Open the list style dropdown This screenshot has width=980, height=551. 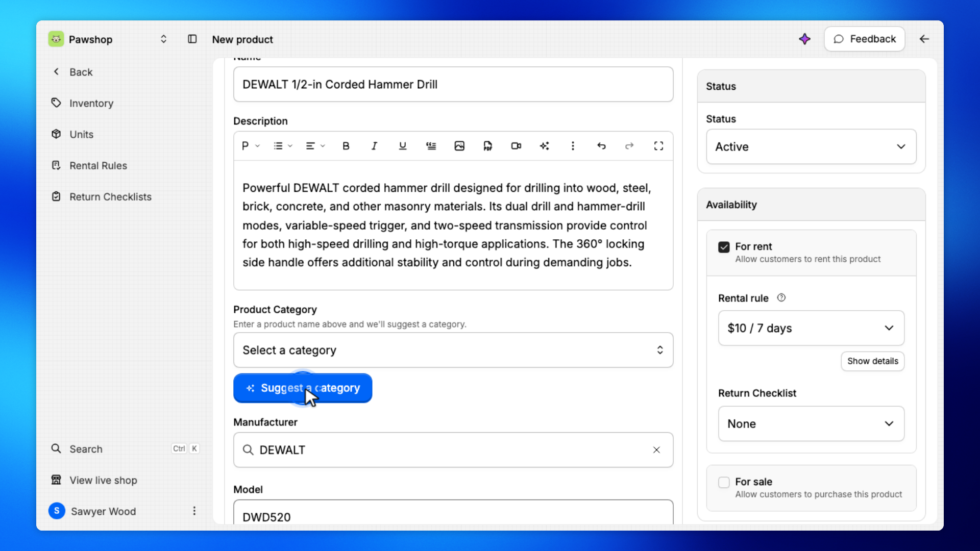click(x=283, y=146)
